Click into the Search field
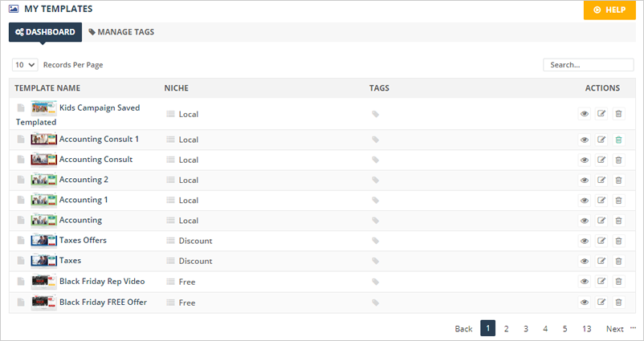The height and width of the screenshot is (341, 644). [588, 65]
